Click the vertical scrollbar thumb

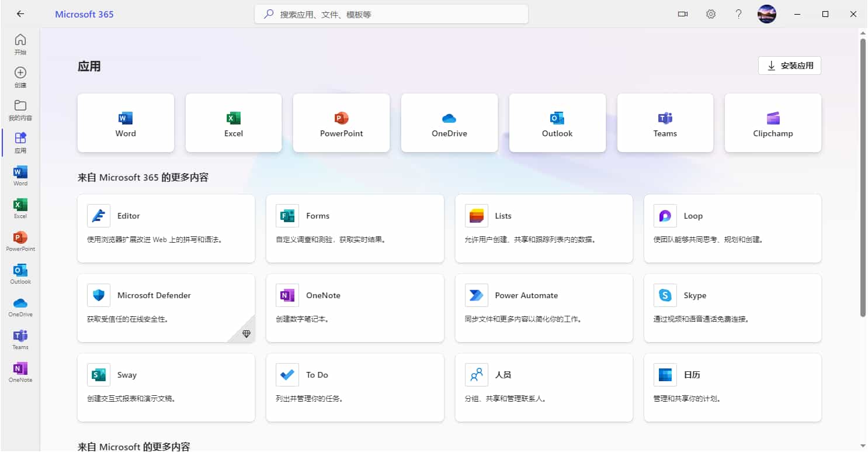point(863,177)
